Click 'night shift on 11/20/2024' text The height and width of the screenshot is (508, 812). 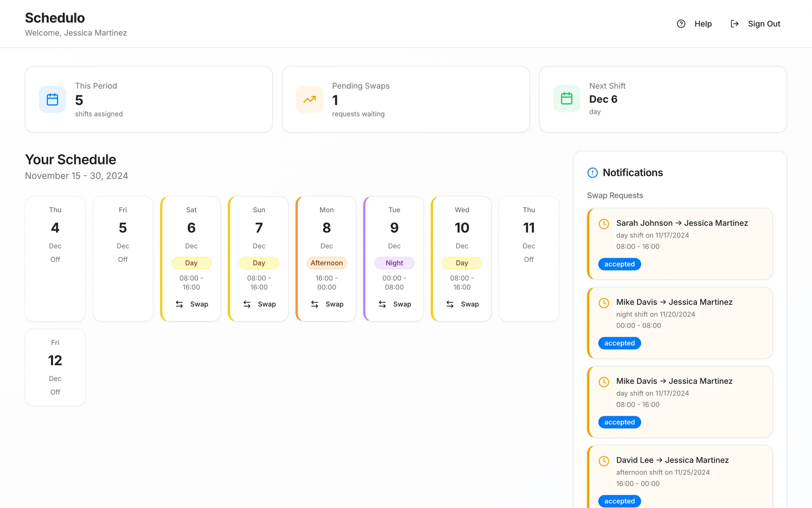pyautogui.click(x=655, y=314)
